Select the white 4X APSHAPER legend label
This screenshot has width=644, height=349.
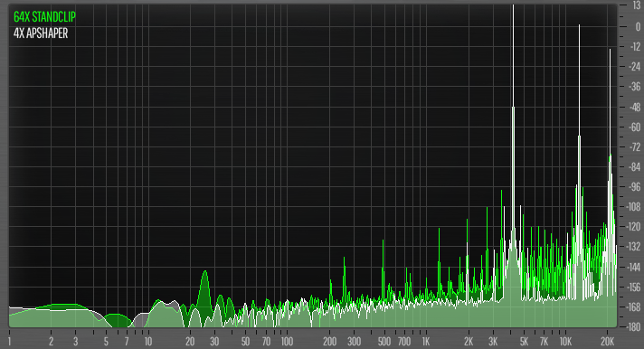[41, 33]
